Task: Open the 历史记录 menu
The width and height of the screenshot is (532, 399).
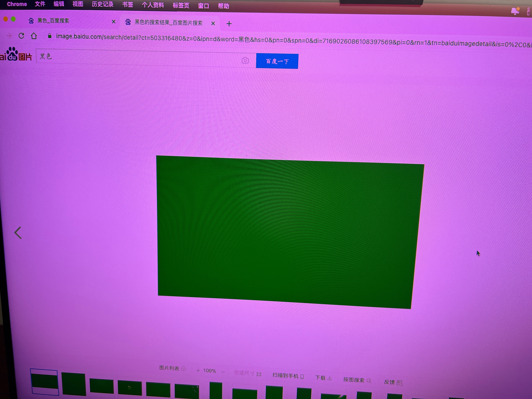Action: pyautogui.click(x=103, y=4)
